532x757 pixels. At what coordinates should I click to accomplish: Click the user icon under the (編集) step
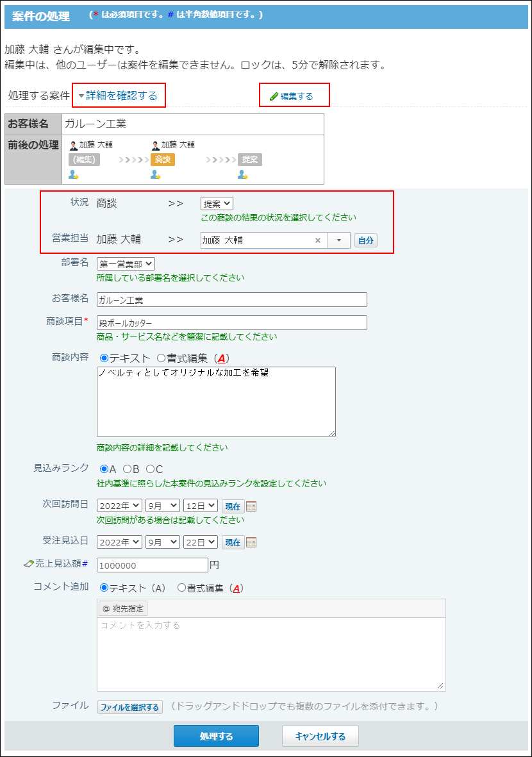coord(74,174)
